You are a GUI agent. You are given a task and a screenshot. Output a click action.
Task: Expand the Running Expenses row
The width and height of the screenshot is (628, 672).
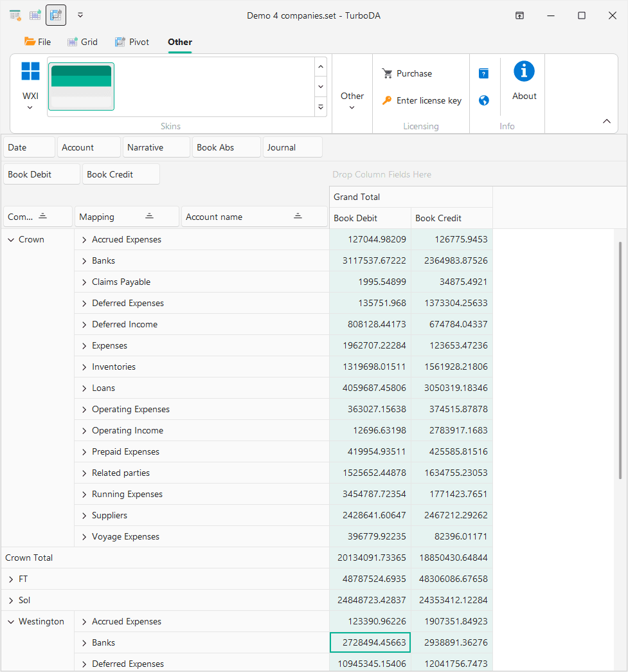(x=84, y=495)
